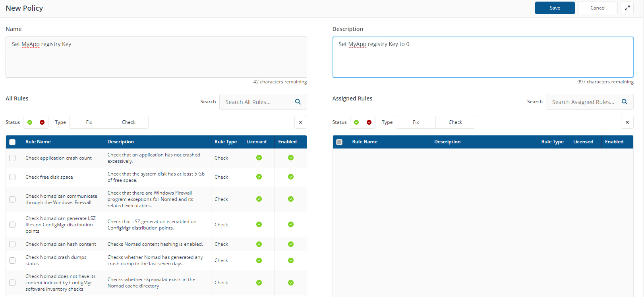The width and height of the screenshot is (644, 297).
Task: Filter Assigned Rules by red status icon
Action: [369, 122]
